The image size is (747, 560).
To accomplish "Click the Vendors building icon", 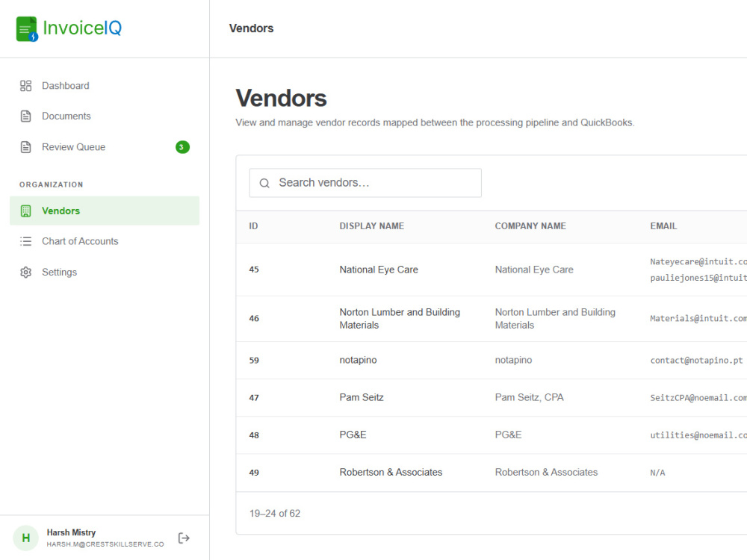I will coord(25,211).
